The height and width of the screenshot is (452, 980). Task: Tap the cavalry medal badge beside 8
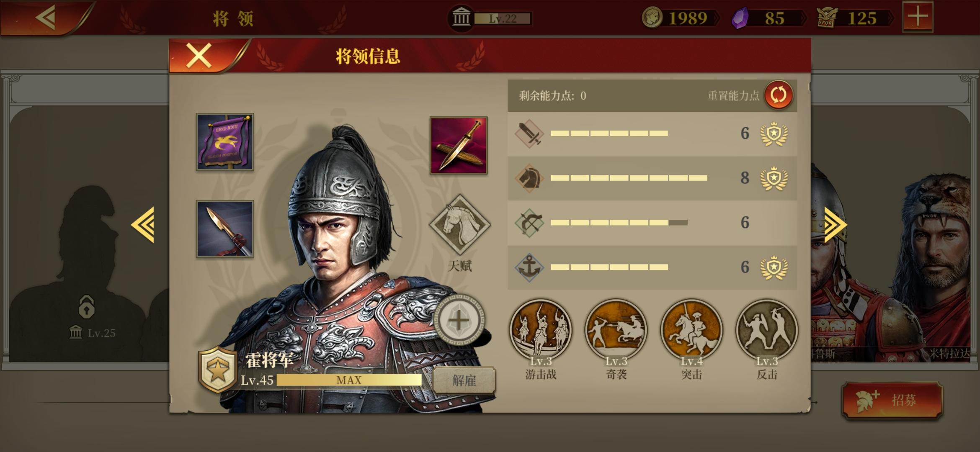pos(774,178)
